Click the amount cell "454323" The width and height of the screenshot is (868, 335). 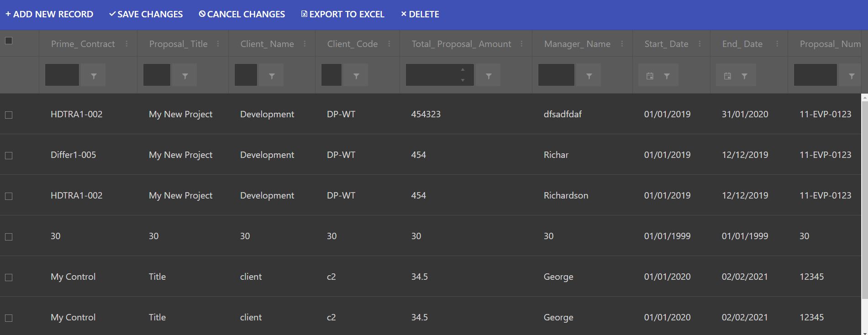click(x=426, y=114)
